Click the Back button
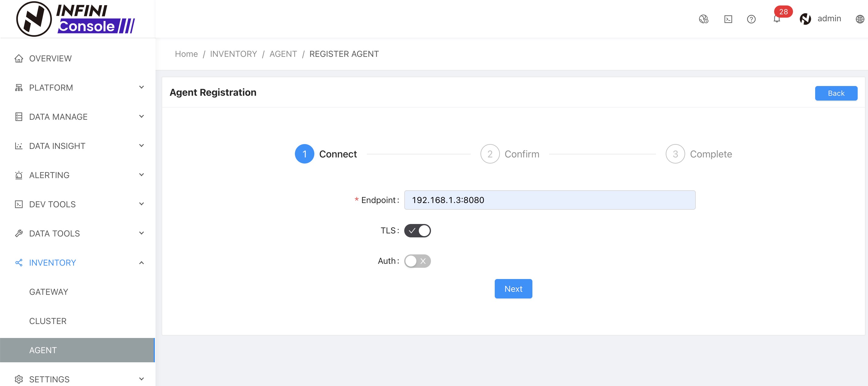The height and width of the screenshot is (386, 868). 836,93
